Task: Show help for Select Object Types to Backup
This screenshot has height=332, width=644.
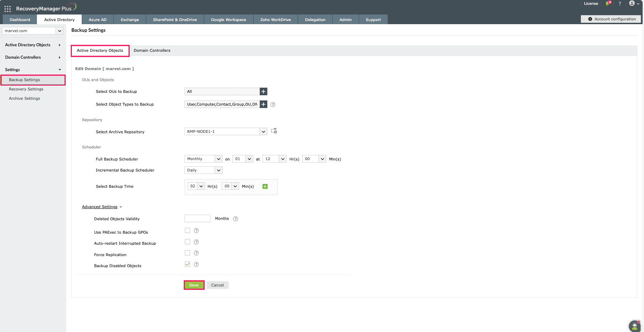Action: [273, 105]
